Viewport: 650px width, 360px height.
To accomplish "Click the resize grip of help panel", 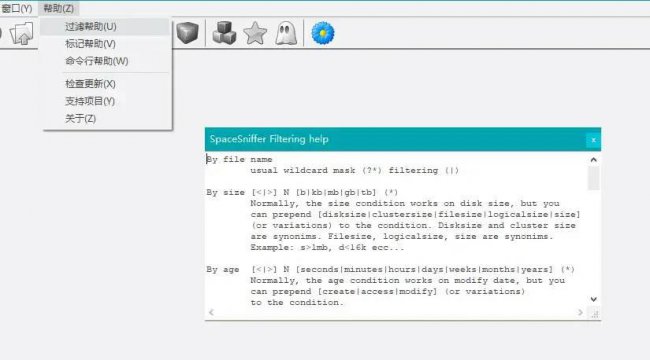I will (595, 314).
